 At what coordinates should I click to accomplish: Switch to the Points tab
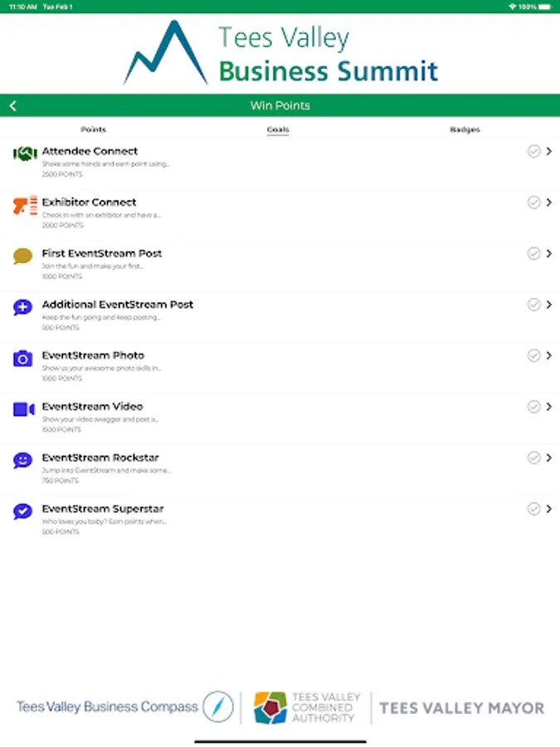click(93, 129)
